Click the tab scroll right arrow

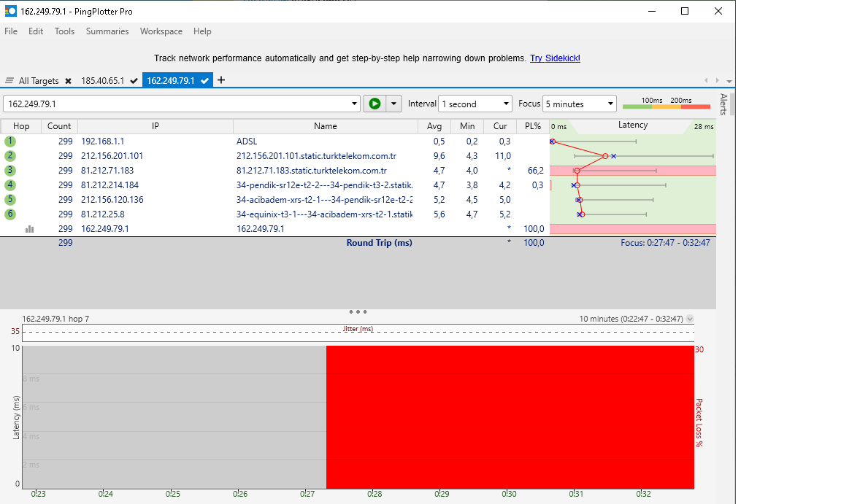[x=717, y=80]
